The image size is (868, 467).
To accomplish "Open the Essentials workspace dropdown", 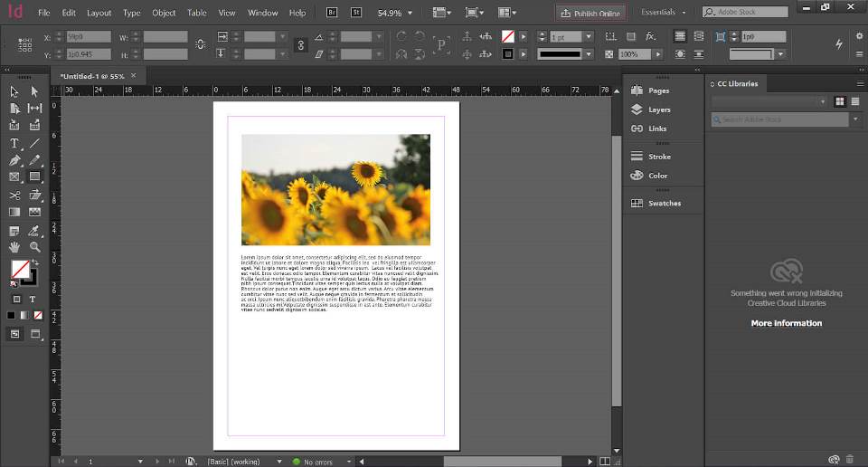I will coord(664,13).
